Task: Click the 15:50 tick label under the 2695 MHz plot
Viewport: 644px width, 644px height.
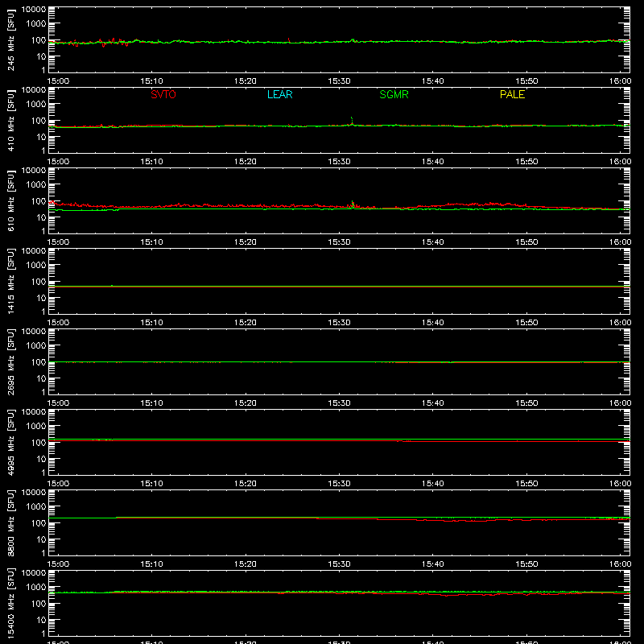Action: pyautogui.click(x=526, y=403)
